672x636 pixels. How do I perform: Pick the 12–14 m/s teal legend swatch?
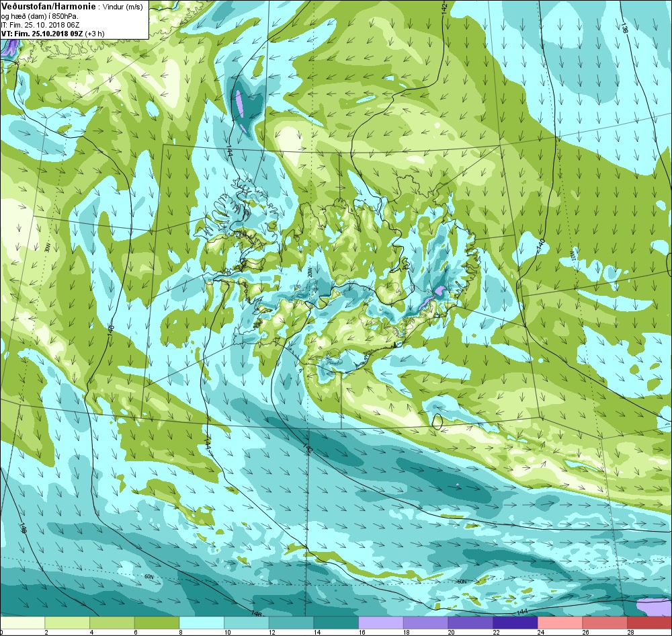point(291,623)
